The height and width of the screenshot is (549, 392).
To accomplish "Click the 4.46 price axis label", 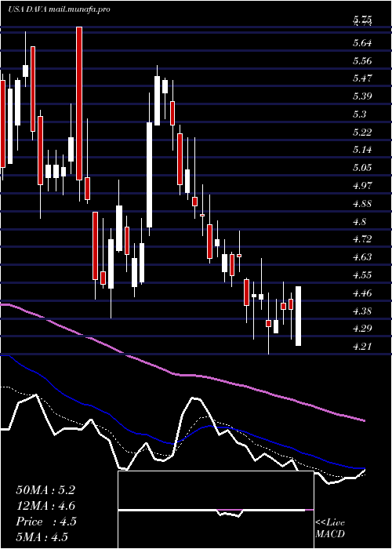I will (362, 293).
